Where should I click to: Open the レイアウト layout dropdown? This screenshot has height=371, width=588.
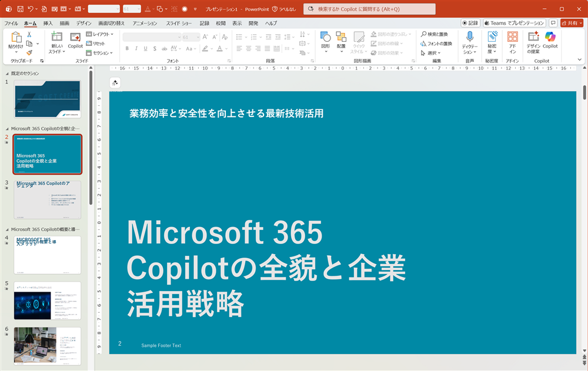tap(99, 35)
